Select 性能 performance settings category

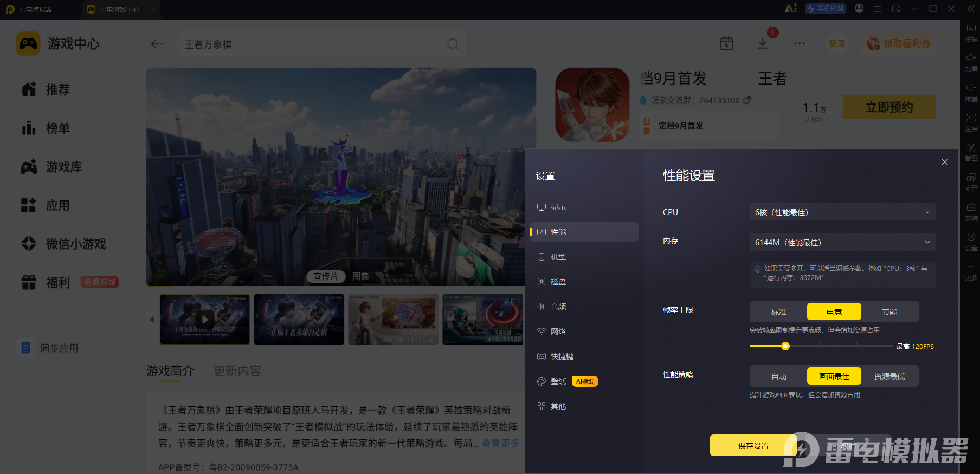click(584, 232)
